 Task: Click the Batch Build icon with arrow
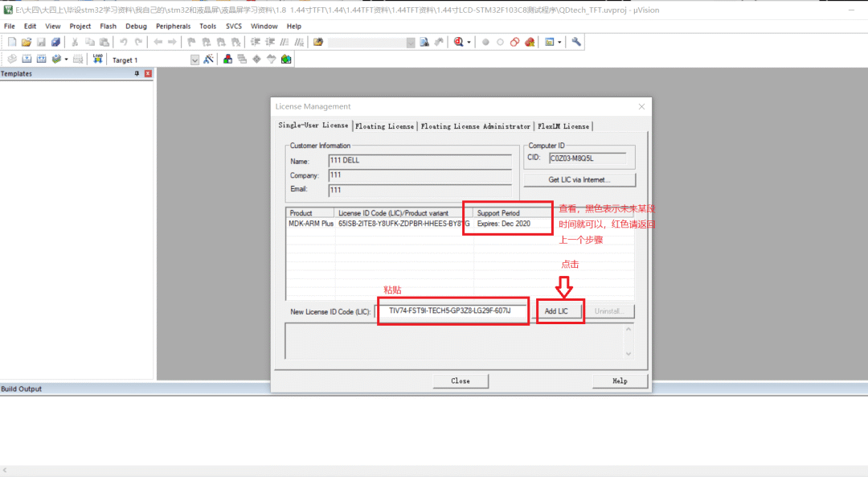(x=56, y=60)
